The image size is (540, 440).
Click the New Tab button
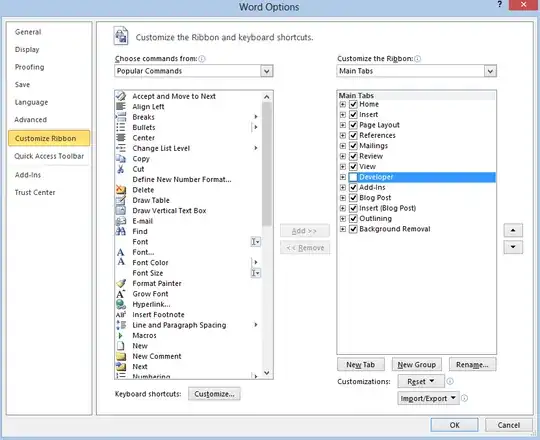pyautogui.click(x=361, y=365)
